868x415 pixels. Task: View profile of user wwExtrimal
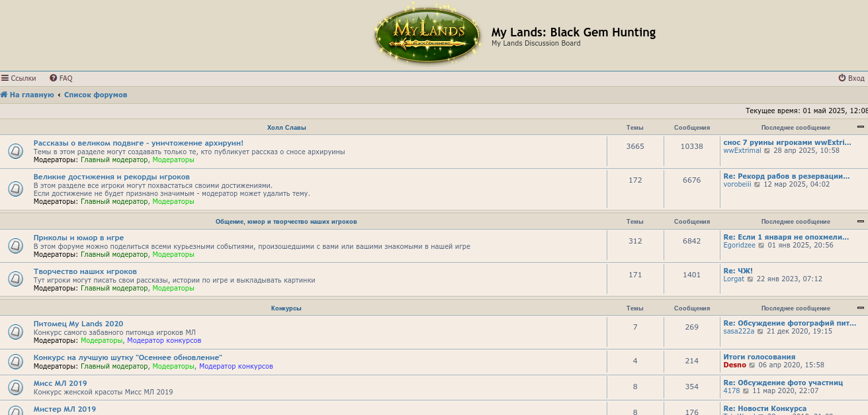pos(742,151)
